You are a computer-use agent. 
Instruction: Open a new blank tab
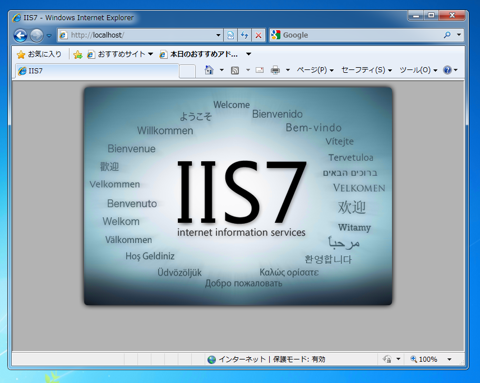(x=187, y=71)
